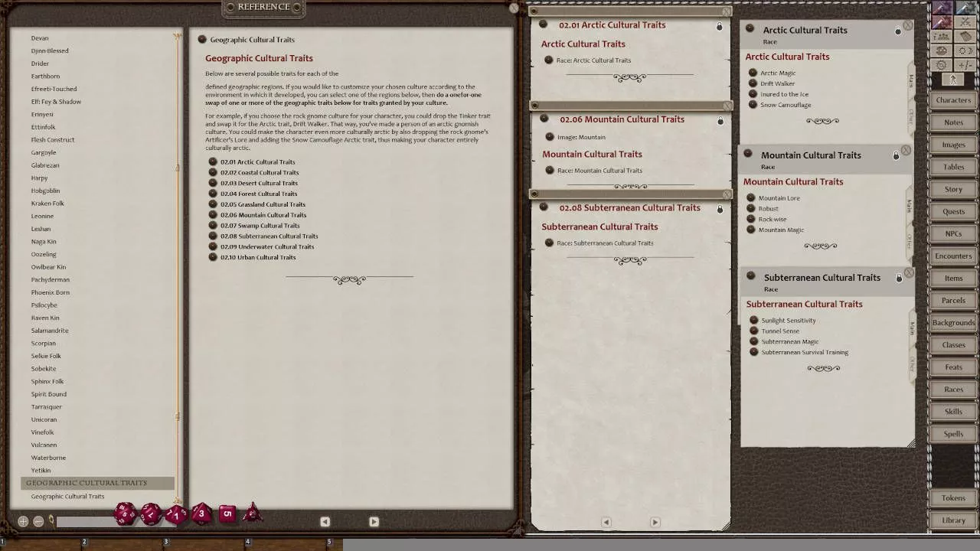Viewport: 980px width, 551px height.
Task: Open the Characters sidebar button
Action: (953, 100)
